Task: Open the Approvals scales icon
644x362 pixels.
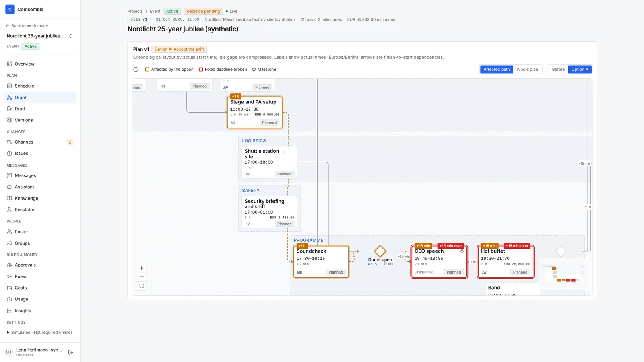Action: pyautogui.click(x=9, y=265)
